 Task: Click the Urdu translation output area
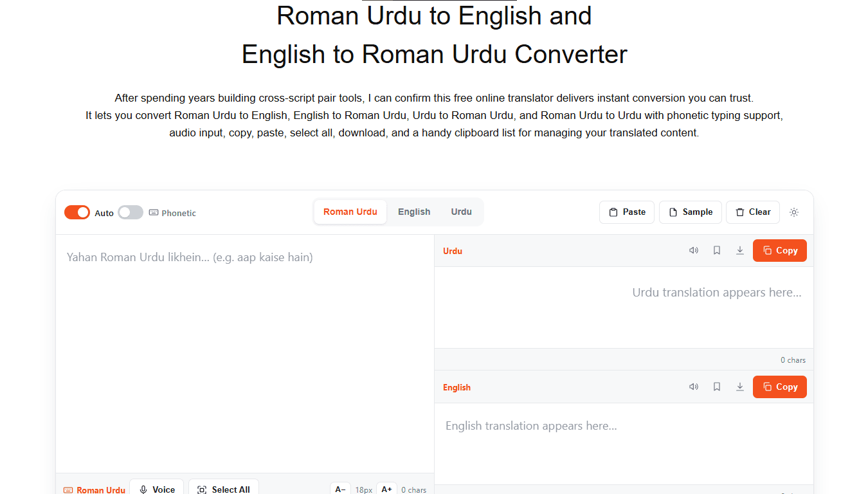point(624,307)
